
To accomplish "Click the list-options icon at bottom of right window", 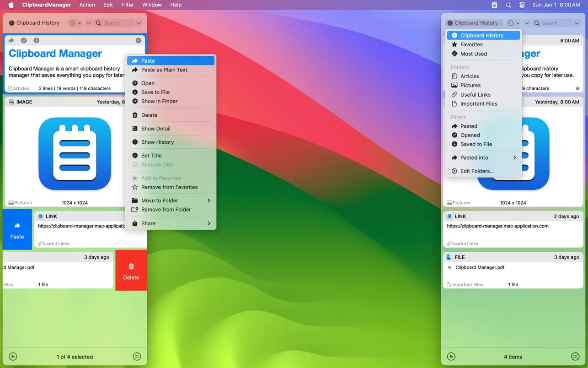I will (575, 357).
